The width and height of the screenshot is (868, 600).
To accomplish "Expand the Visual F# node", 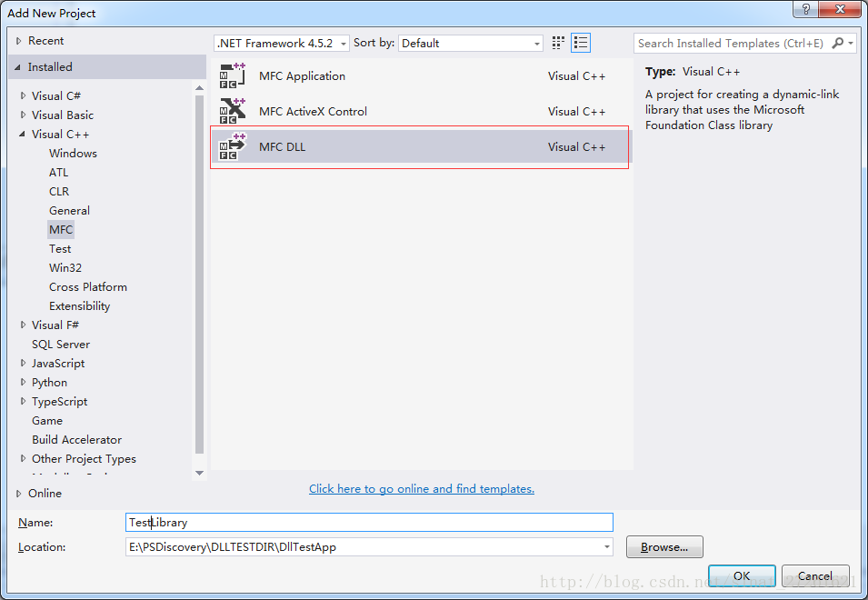I will (23, 325).
